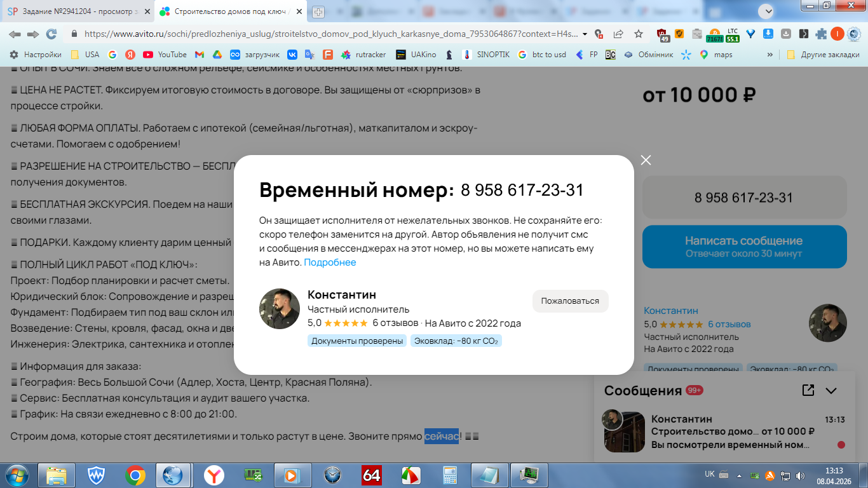This screenshot has width=868, height=488.
Task: Bookmark this page with the star icon
Action: pos(639,34)
